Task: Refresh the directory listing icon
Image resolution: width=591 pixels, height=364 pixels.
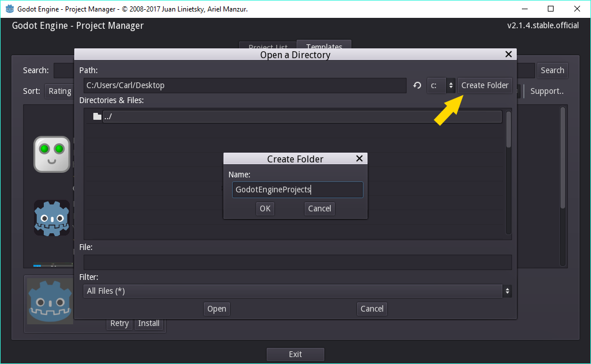Action: 417,85
